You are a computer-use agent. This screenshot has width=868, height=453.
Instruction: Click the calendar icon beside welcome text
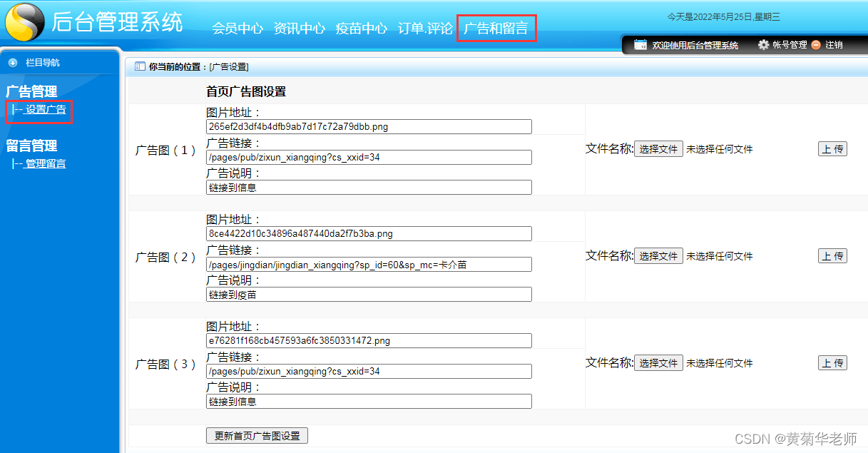click(640, 44)
